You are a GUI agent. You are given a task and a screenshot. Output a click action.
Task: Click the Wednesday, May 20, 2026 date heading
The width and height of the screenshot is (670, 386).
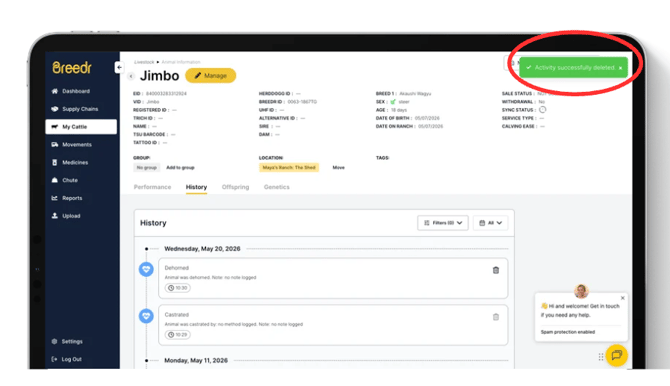(x=202, y=249)
